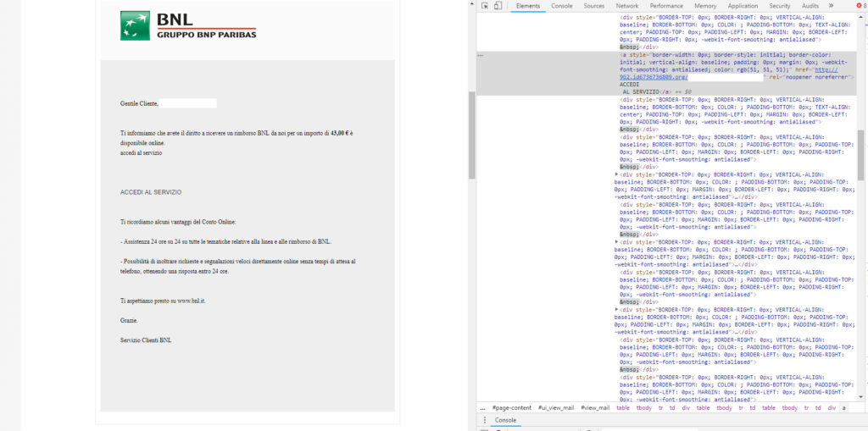The image size is (868, 431).
Task: Select the Console drawer tab
Action: tap(506, 420)
